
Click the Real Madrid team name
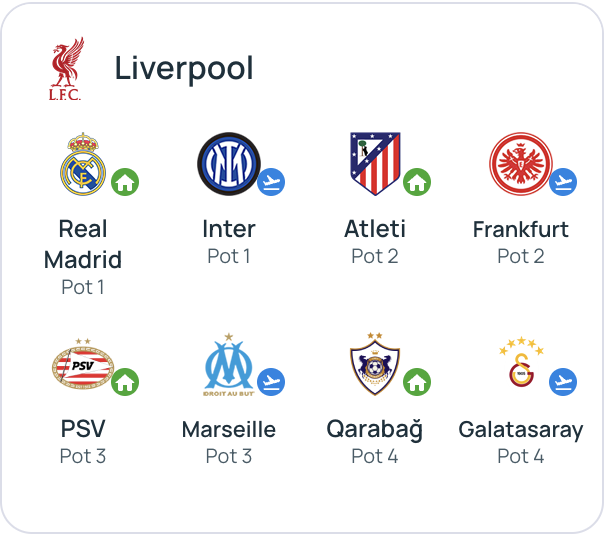pyautogui.click(x=83, y=245)
